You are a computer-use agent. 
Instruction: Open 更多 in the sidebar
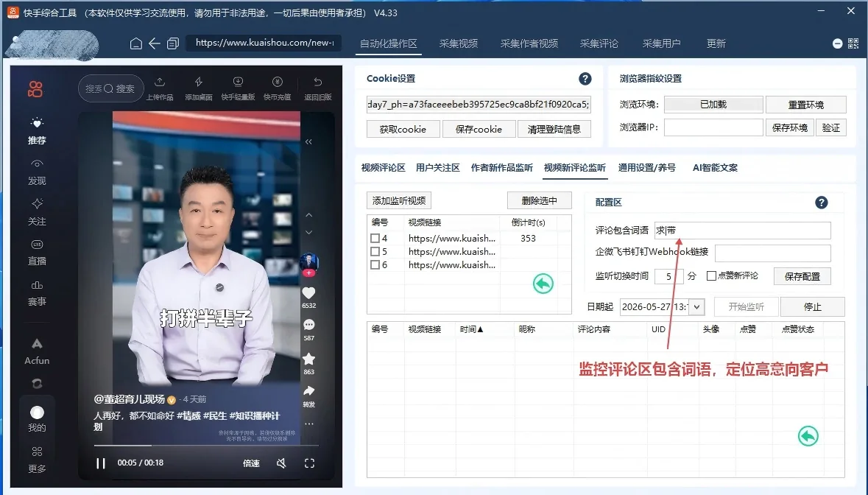(37, 460)
